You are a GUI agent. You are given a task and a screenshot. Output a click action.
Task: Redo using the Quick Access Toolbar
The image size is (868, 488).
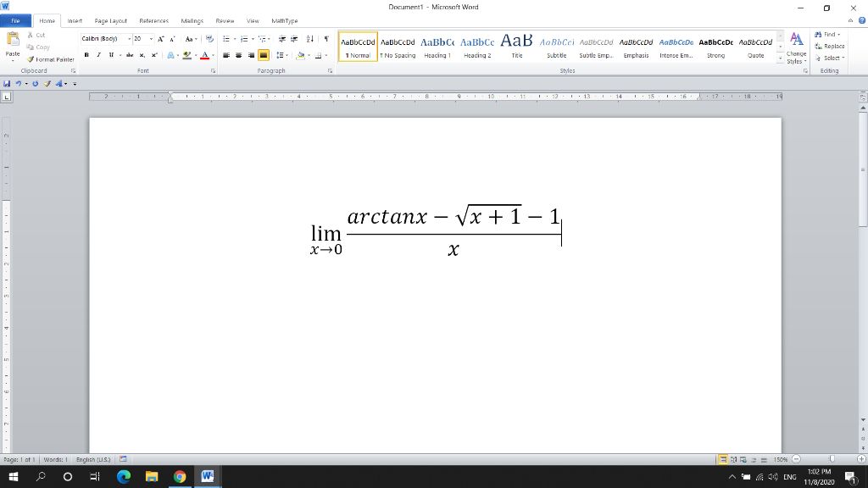[x=35, y=84]
